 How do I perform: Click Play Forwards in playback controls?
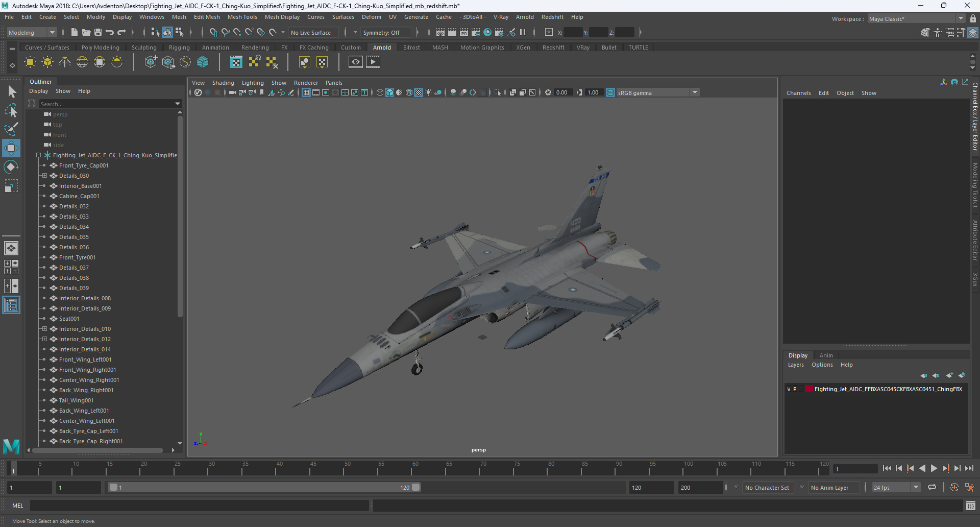coord(934,468)
